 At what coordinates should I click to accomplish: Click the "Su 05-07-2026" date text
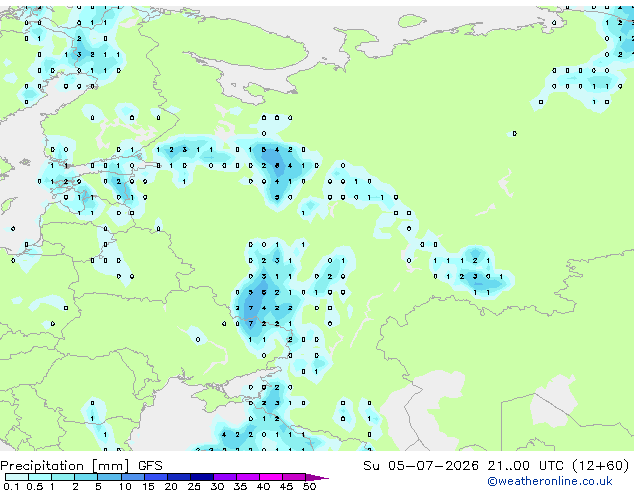(421, 466)
